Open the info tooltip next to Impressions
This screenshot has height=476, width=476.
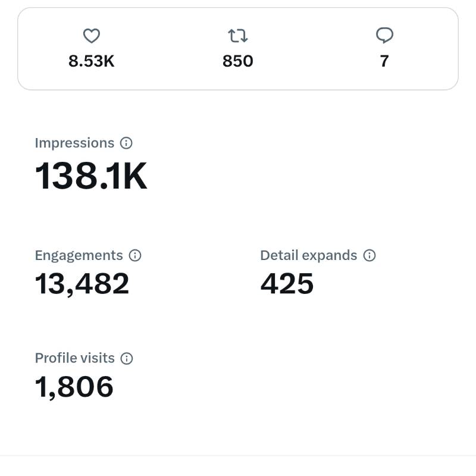coord(126,143)
